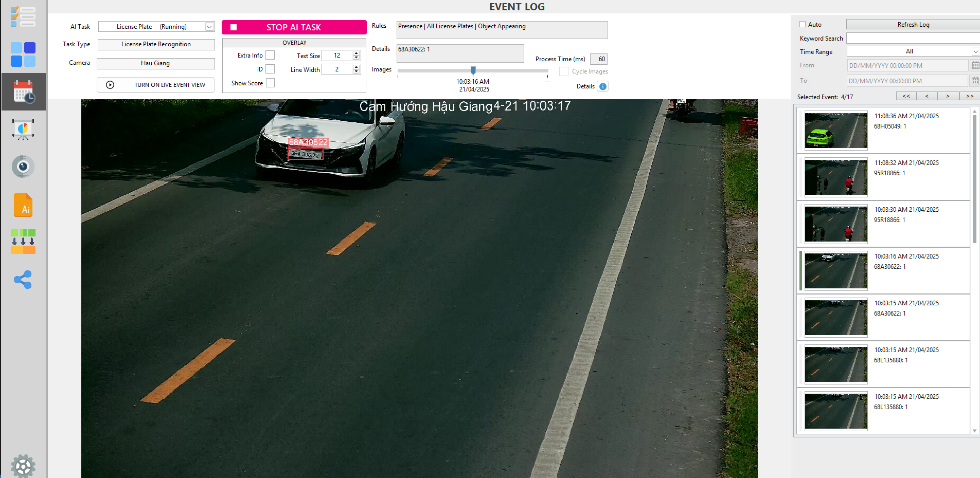
Task: Toggle the Show Score checkbox
Action: click(x=270, y=83)
